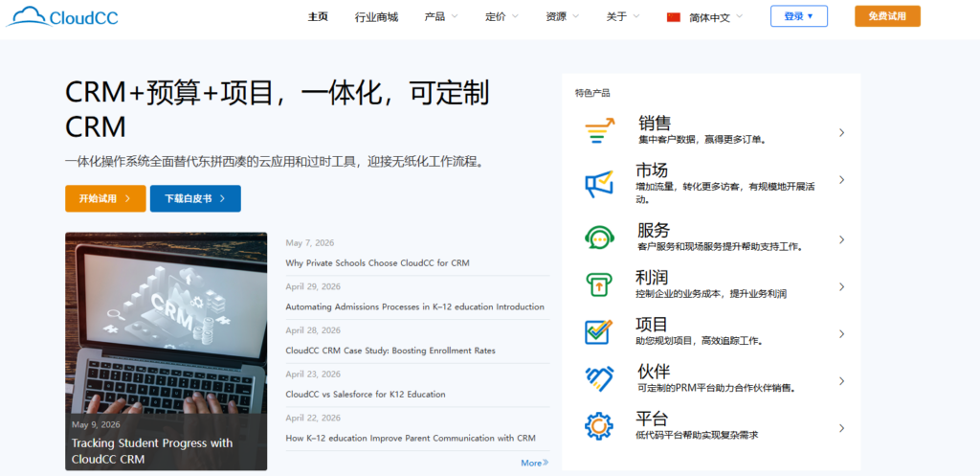This screenshot has height=476, width=980.
Task: Click the 免费试用 button
Action: pos(887,16)
